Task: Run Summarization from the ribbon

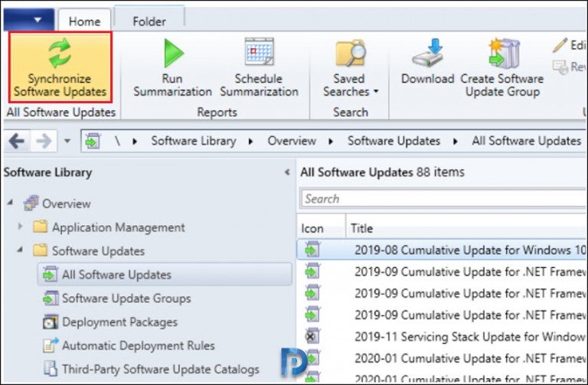Action: (x=172, y=67)
